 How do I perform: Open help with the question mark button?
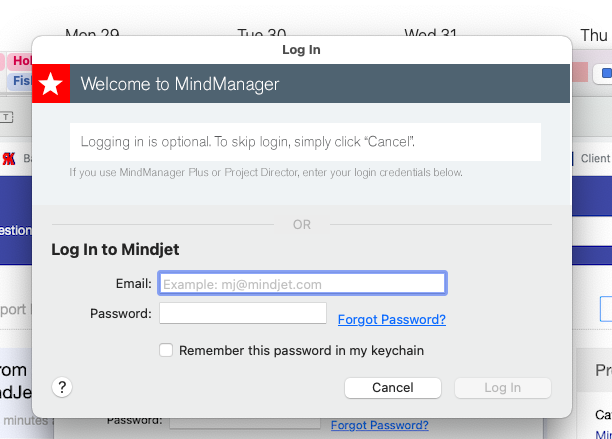click(61, 387)
